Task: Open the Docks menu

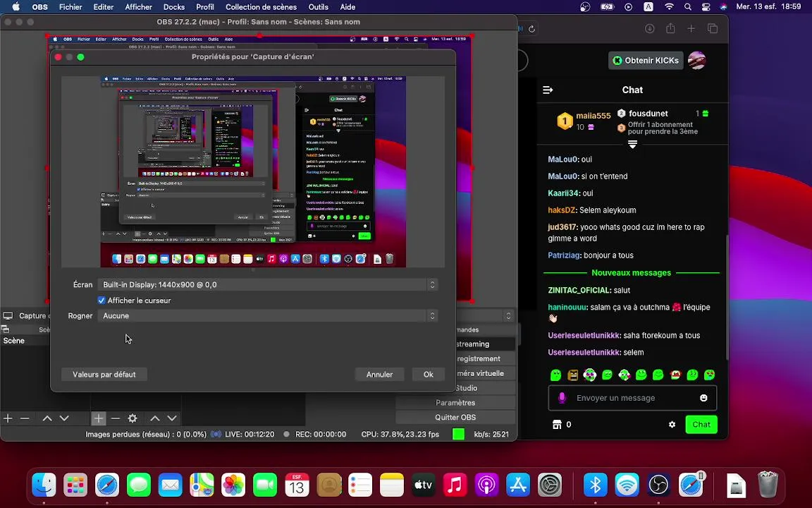Action: pyautogui.click(x=174, y=7)
